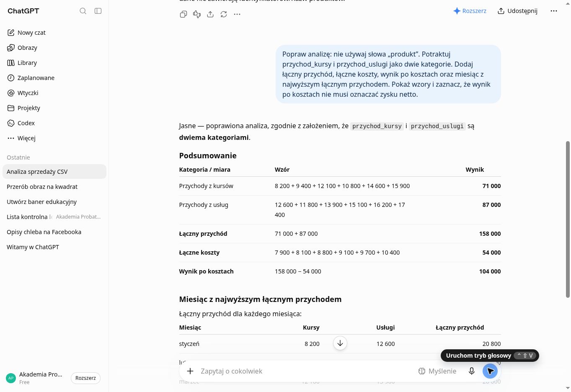The height and width of the screenshot is (392, 571).
Task: Regenerate the response with the refresh icon
Action: click(224, 14)
